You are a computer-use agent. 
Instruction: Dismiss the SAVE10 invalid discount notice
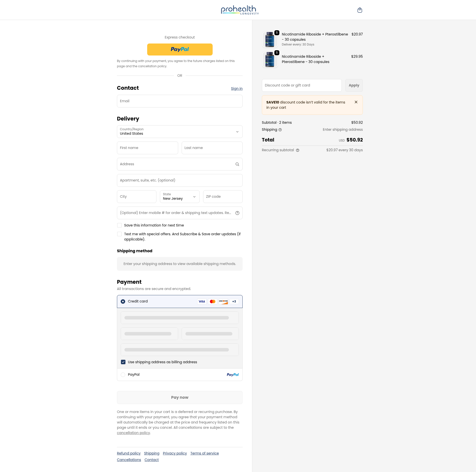pyautogui.click(x=356, y=102)
